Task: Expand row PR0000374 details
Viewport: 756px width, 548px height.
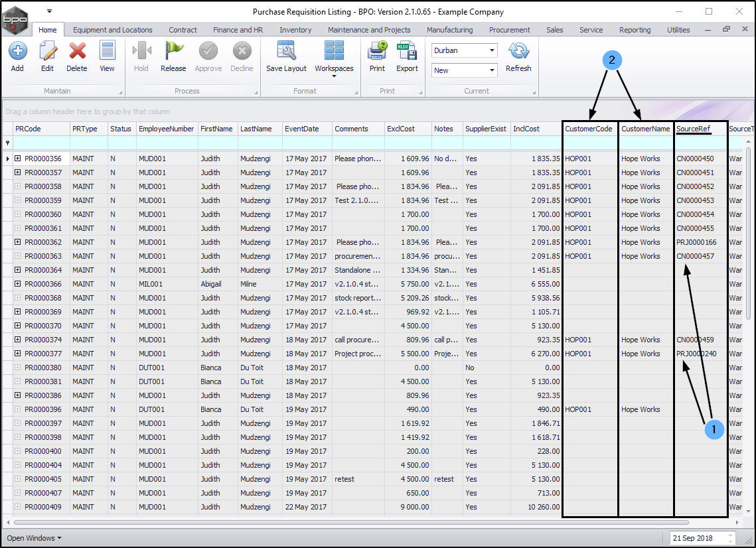Action: coord(18,340)
